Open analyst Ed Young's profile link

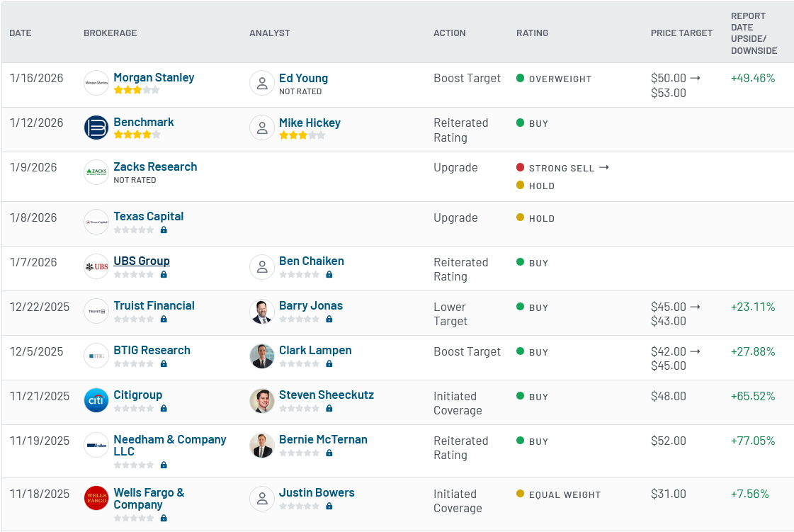tap(303, 78)
